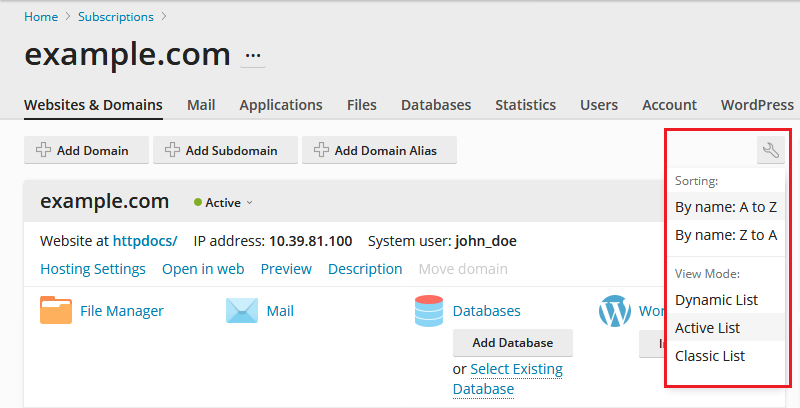800x408 pixels.
Task: Select Dynamic List view mode
Action: coord(716,299)
